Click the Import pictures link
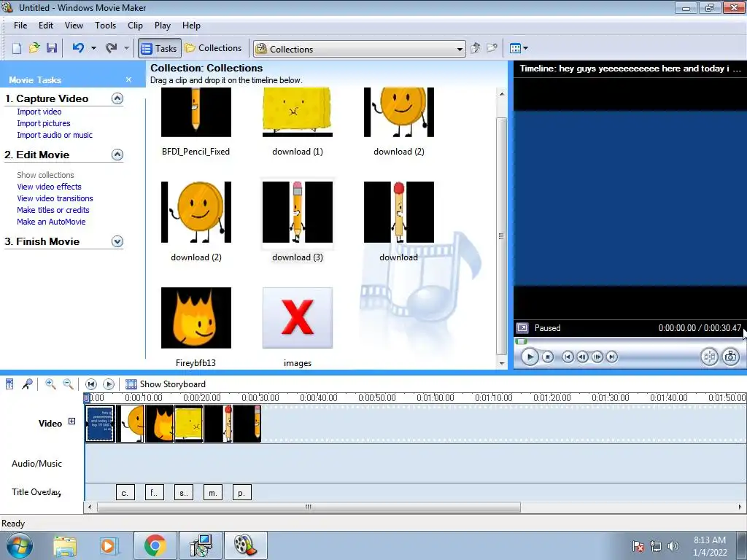Viewport: 747px width, 560px height. point(43,123)
